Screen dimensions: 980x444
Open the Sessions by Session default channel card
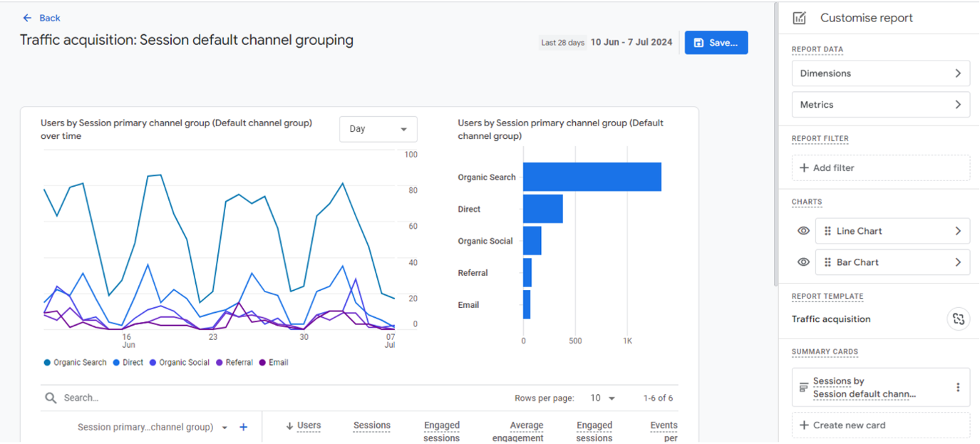point(881,388)
